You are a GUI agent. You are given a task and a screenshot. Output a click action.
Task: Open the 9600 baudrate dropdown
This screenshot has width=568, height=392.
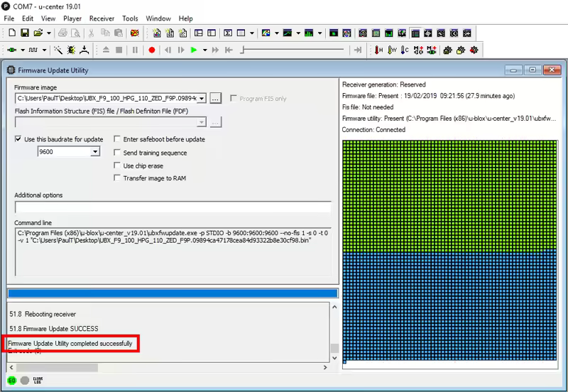coord(94,152)
